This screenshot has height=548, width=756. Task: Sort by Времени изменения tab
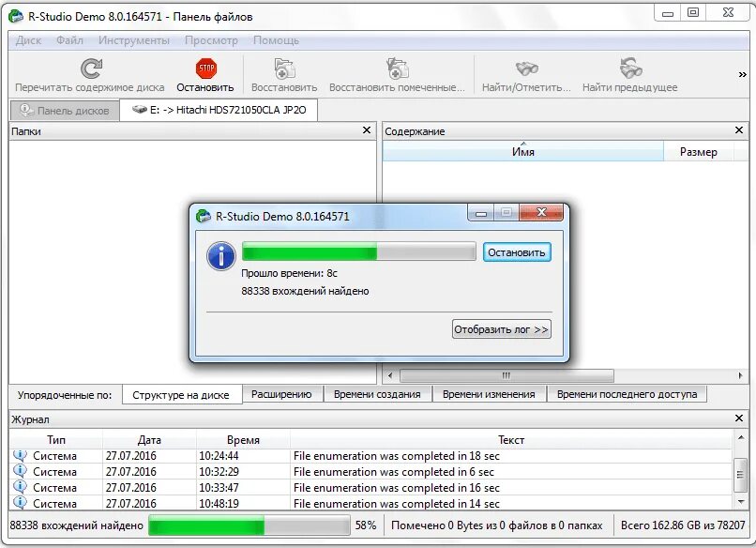(x=489, y=394)
